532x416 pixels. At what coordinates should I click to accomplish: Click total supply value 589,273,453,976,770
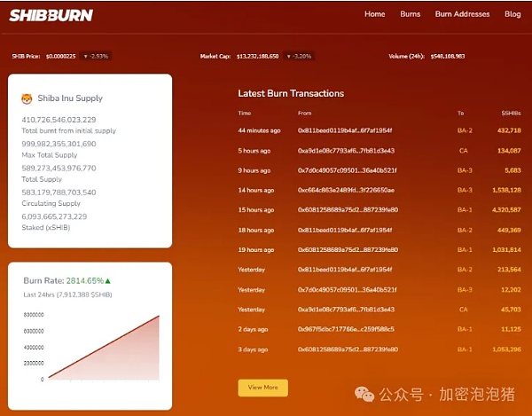pos(59,169)
